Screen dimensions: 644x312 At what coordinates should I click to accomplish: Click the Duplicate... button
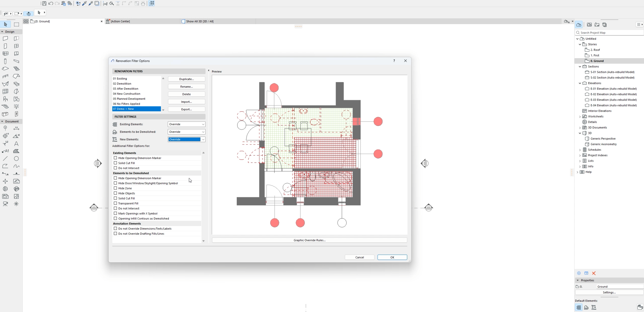[187, 79]
